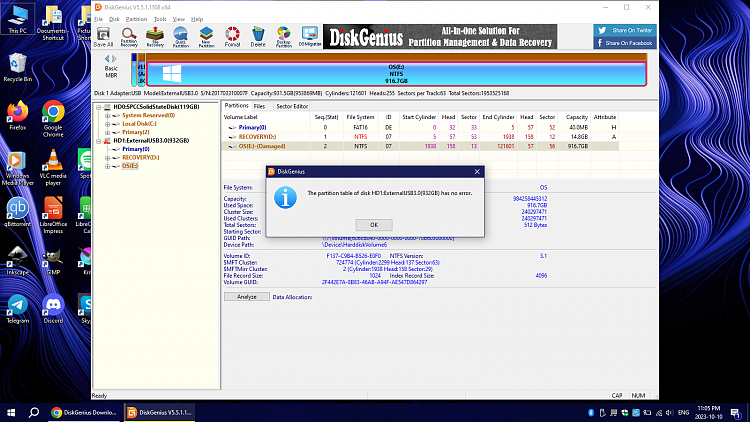This screenshot has width=750, height=422.
Task: Select RECOVERY(D:) row in partition table
Action: pyautogui.click(x=421, y=137)
